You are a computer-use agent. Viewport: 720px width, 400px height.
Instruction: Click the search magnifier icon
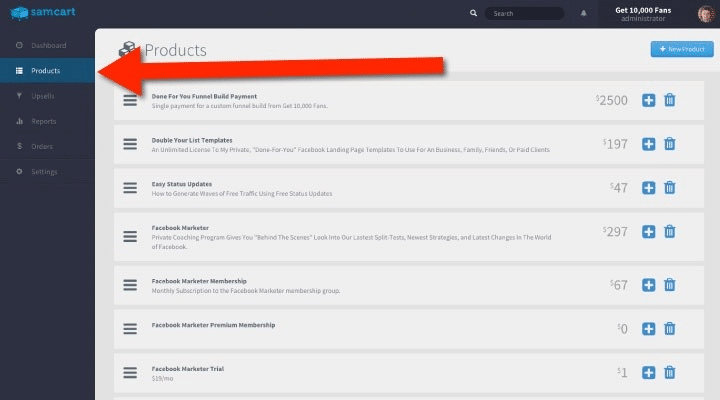pyautogui.click(x=473, y=13)
